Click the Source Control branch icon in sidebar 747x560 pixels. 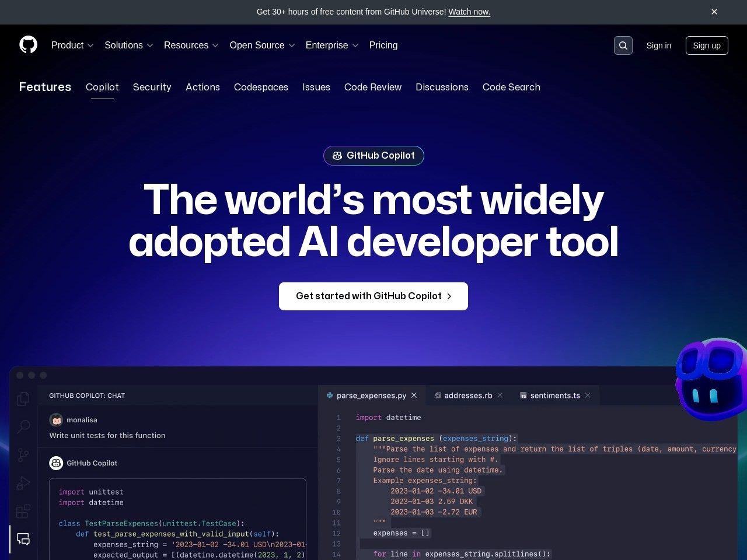coord(23,455)
